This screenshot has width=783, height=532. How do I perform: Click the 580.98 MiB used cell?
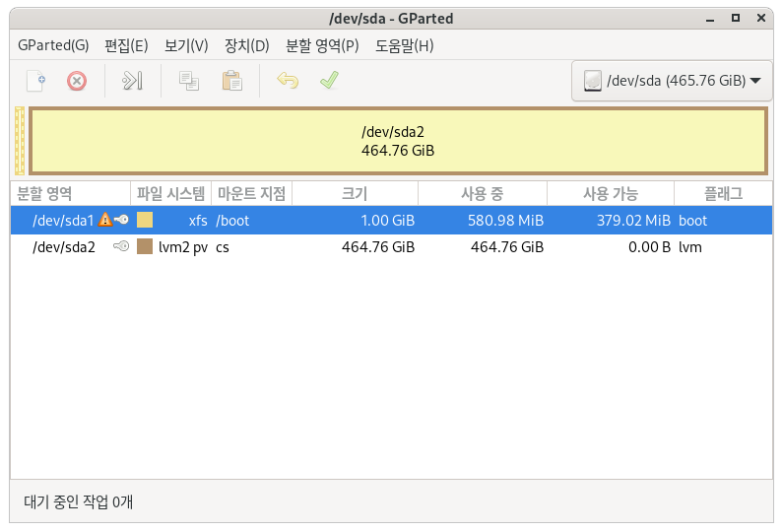pos(505,221)
